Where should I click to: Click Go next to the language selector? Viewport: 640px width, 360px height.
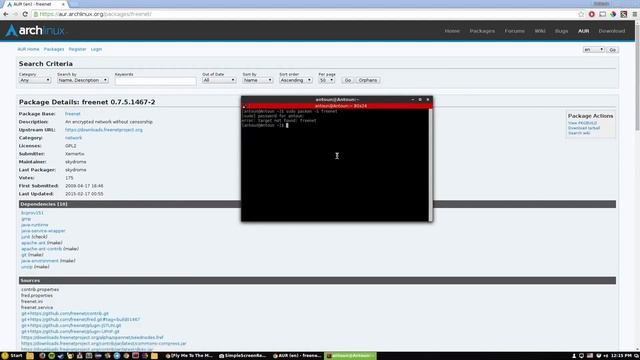[x=612, y=50]
